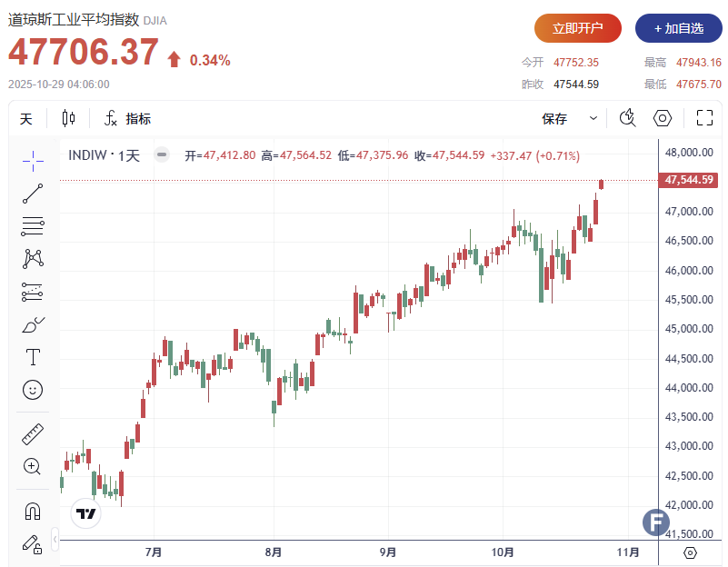Click the zoom in magnifier tool
This screenshot has height=567, width=728.
click(x=33, y=467)
